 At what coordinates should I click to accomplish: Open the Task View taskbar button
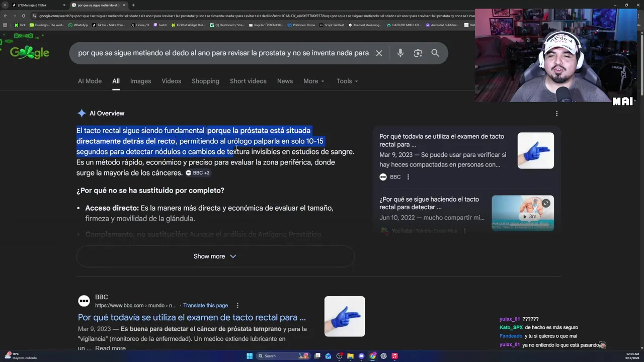(x=317, y=356)
